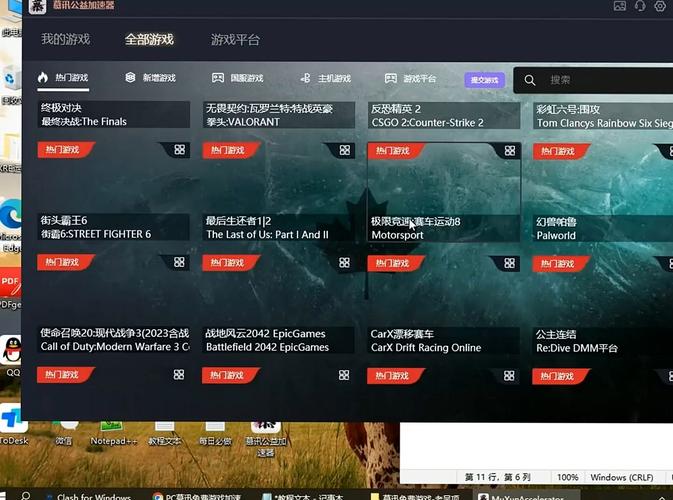Image resolution: width=673 pixels, height=500 pixels.
Task: Click grid icon on CarX Drift Racing card
Action: tap(509, 376)
